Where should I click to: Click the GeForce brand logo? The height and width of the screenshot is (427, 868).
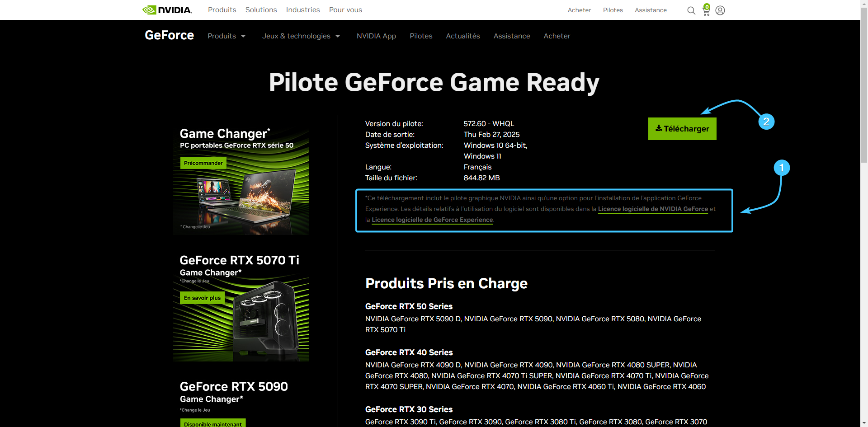click(x=169, y=35)
